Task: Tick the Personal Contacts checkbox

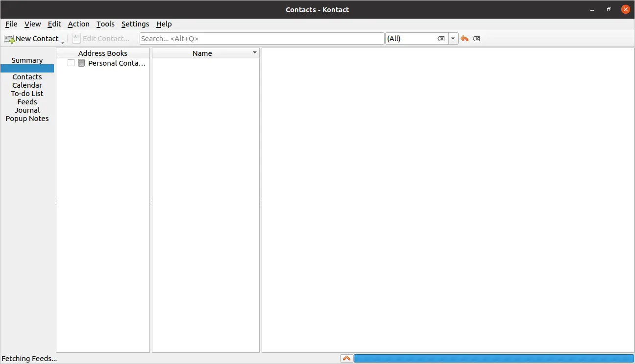Action: pos(71,63)
